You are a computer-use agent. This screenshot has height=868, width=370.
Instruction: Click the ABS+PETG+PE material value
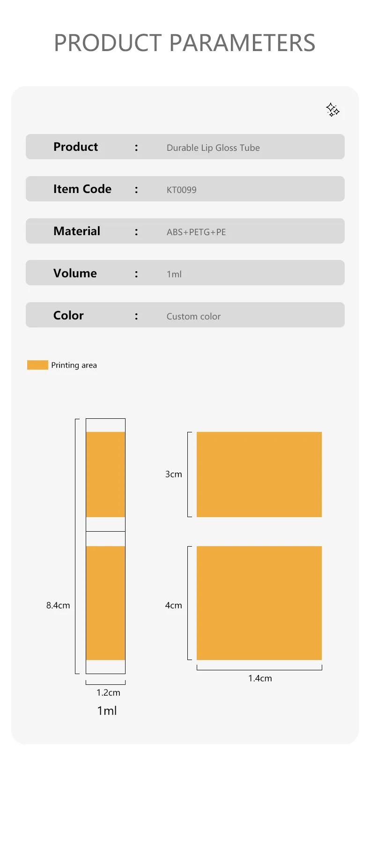pos(196,232)
